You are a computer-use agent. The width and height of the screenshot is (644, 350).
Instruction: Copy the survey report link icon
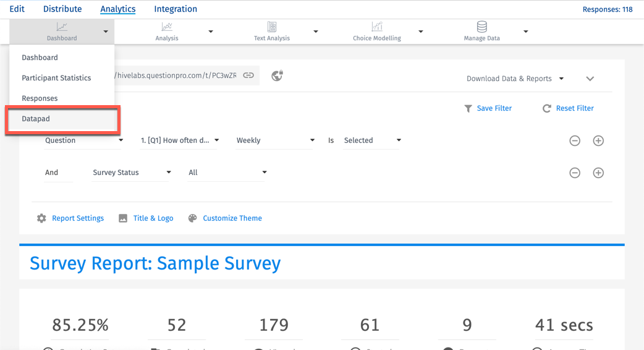[x=248, y=75]
